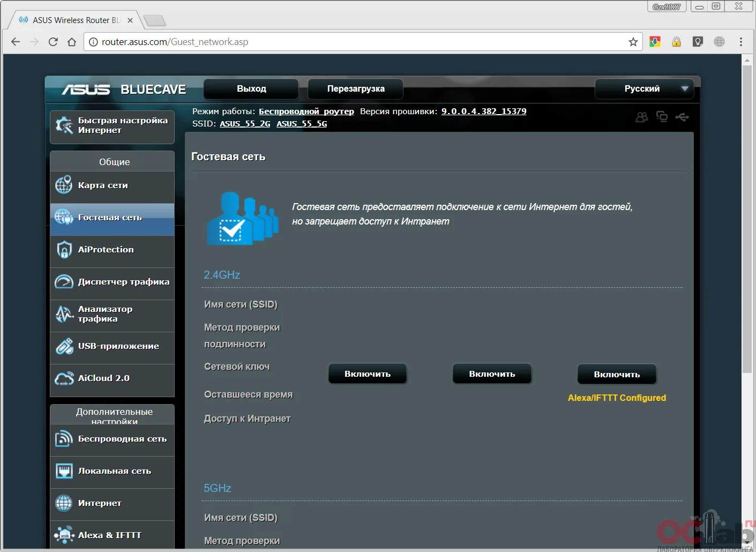
Task: Click the Traffic Manager gauge icon
Action: 64,281
